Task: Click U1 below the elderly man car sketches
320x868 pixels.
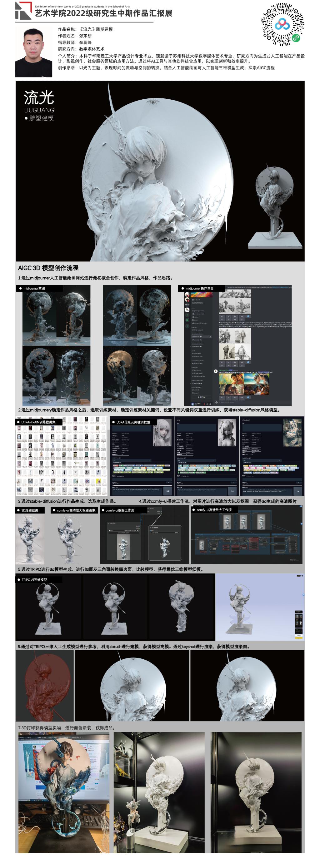Action: 222,362
